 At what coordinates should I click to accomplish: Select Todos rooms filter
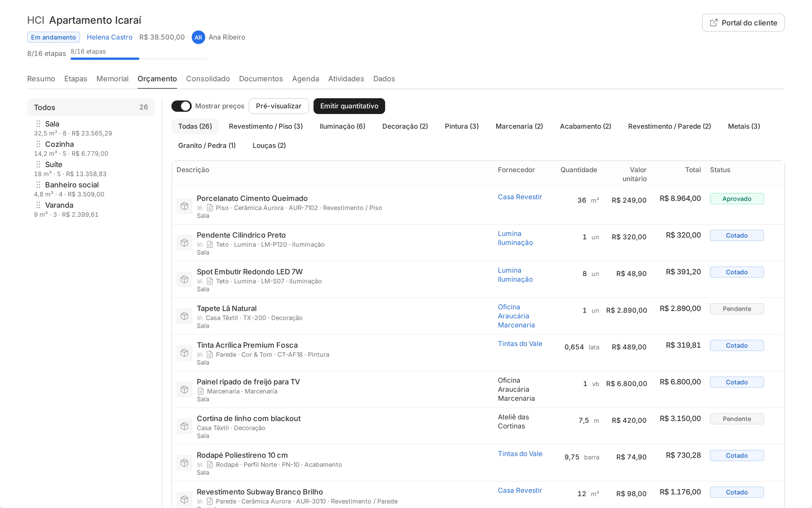coord(91,107)
